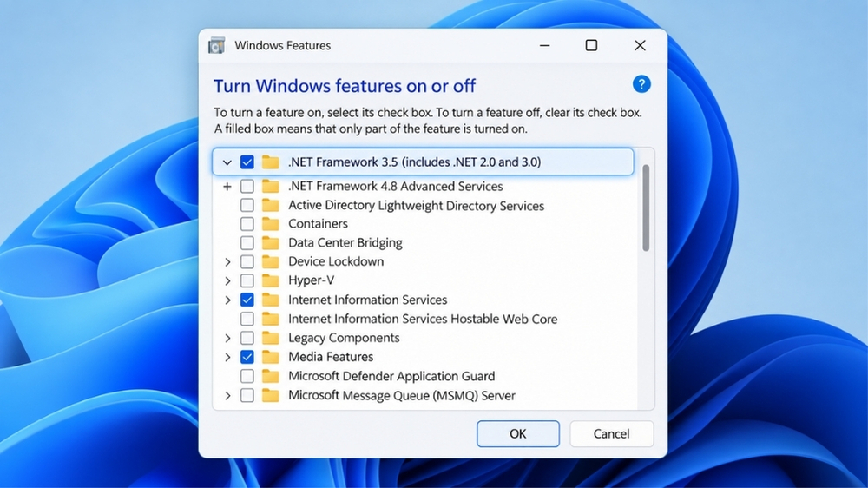This screenshot has width=868, height=488.
Task: Click folder icon beside Legacy Components
Action: coord(270,337)
